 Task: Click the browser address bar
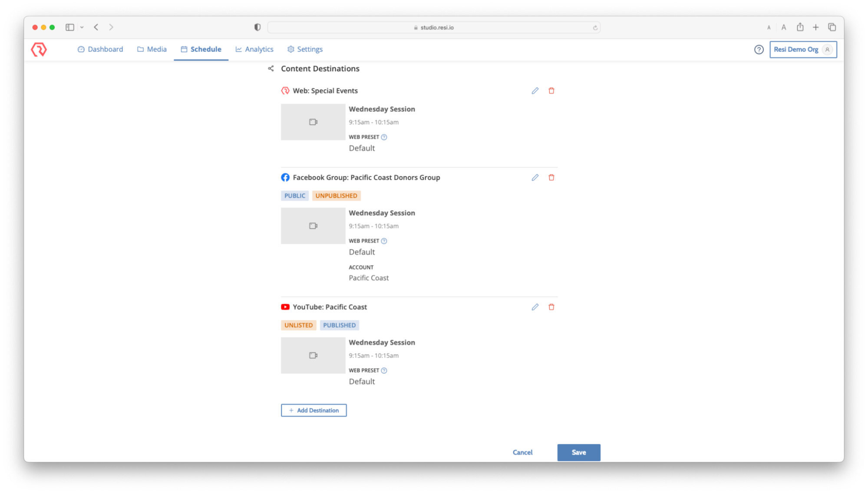tap(434, 27)
